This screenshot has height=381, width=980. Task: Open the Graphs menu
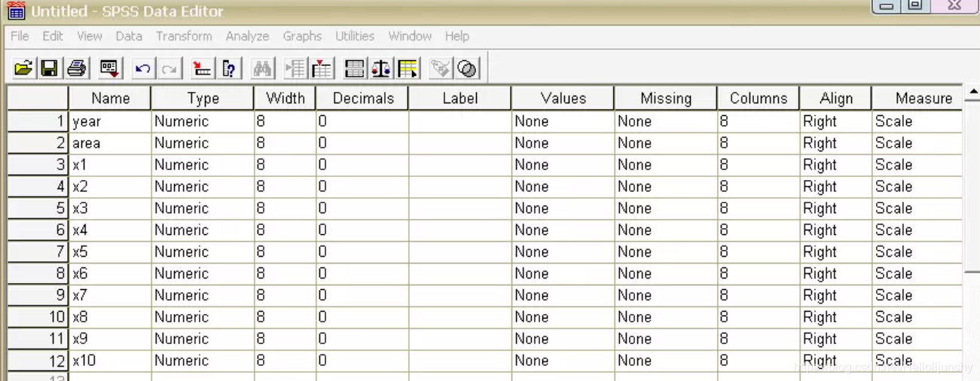tap(302, 36)
